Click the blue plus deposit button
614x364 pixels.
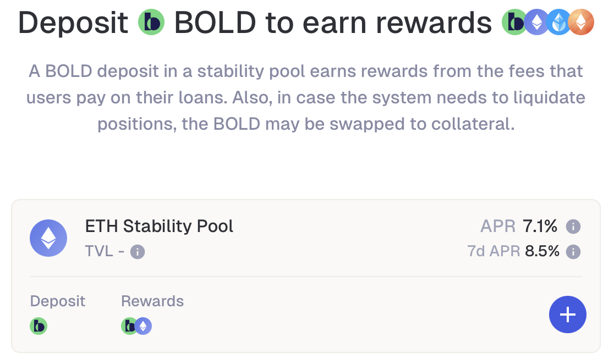568,314
